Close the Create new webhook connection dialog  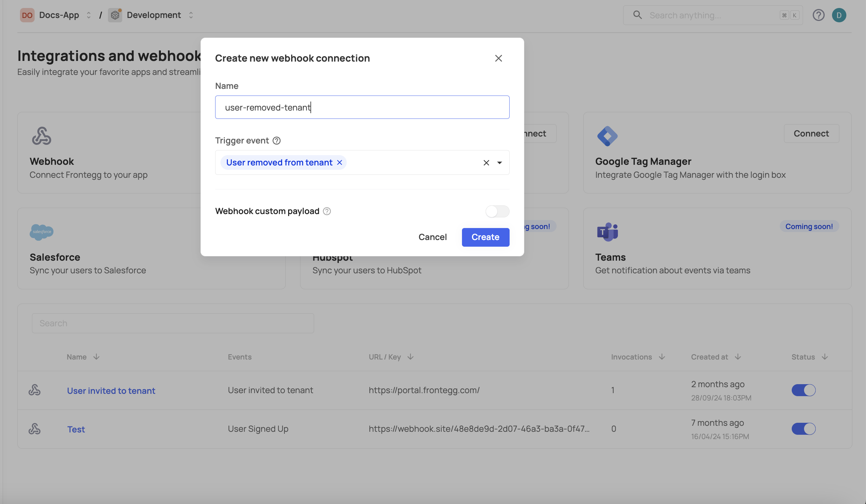click(x=498, y=58)
